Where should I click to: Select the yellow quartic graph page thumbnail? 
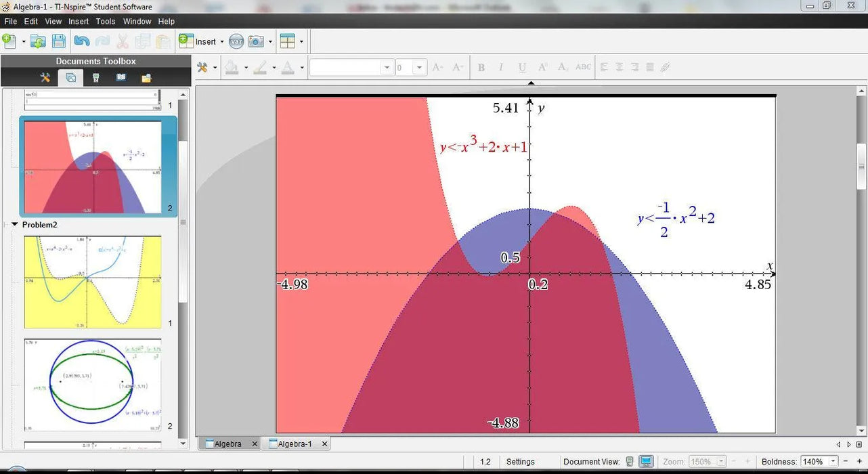93,282
